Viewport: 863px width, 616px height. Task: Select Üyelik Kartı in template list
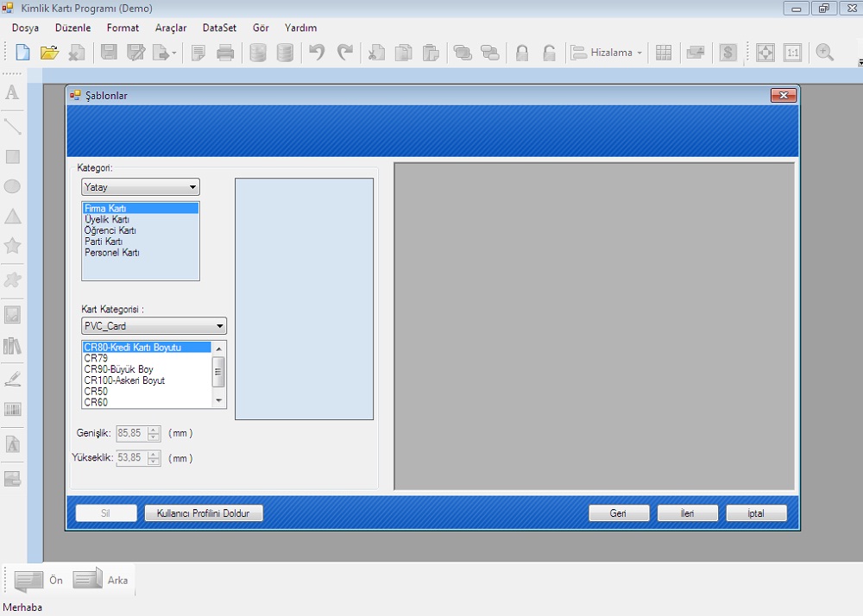141,219
